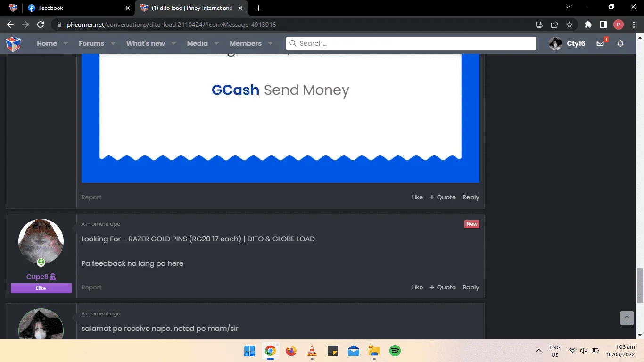Click Cupc8's avatar picture
Viewport: 644px width, 362px height.
click(x=41, y=241)
